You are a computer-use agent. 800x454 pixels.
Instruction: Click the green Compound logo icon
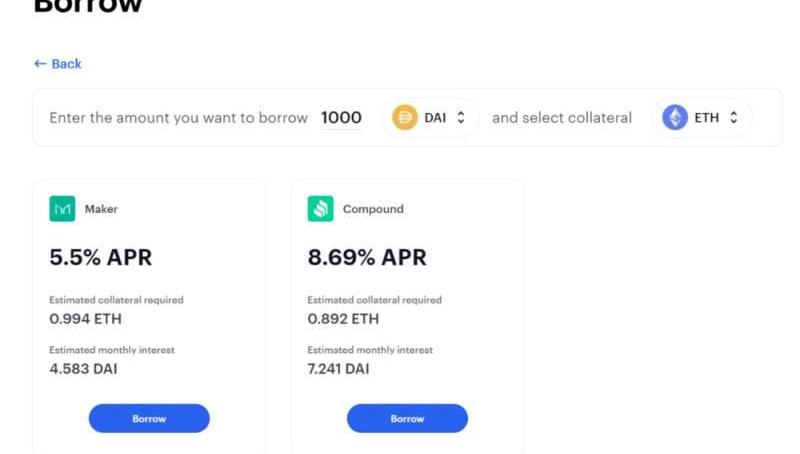pyautogui.click(x=320, y=209)
